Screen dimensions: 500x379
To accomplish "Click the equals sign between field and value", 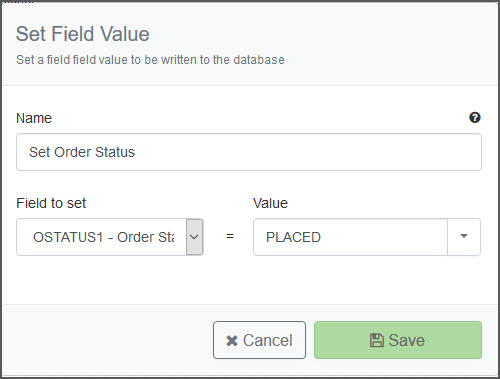I will 230,236.
